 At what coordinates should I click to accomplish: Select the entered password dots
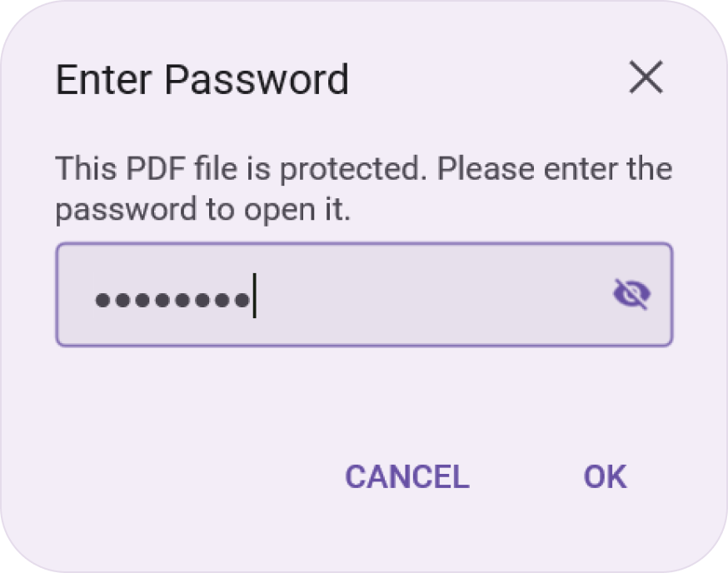(177, 296)
